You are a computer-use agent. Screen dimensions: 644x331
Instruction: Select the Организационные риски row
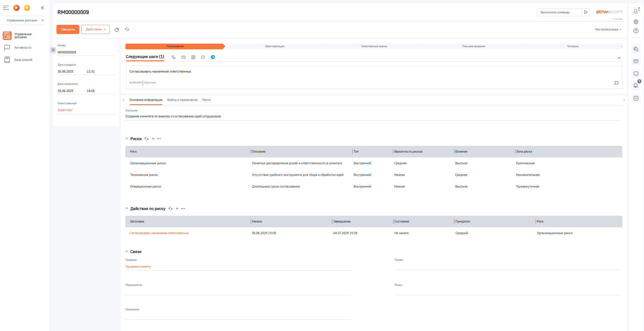click(x=374, y=163)
